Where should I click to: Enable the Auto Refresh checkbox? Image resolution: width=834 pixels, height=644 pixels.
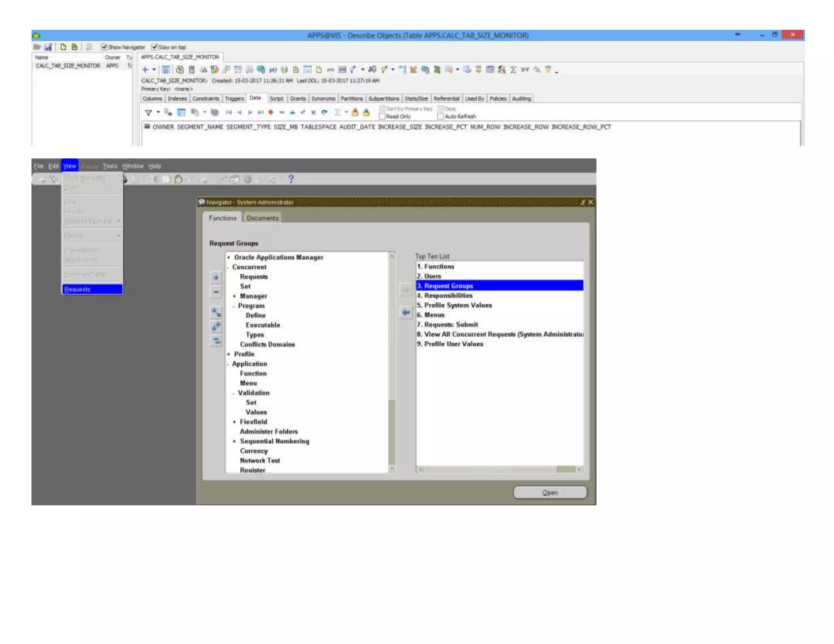[x=440, y=116]
